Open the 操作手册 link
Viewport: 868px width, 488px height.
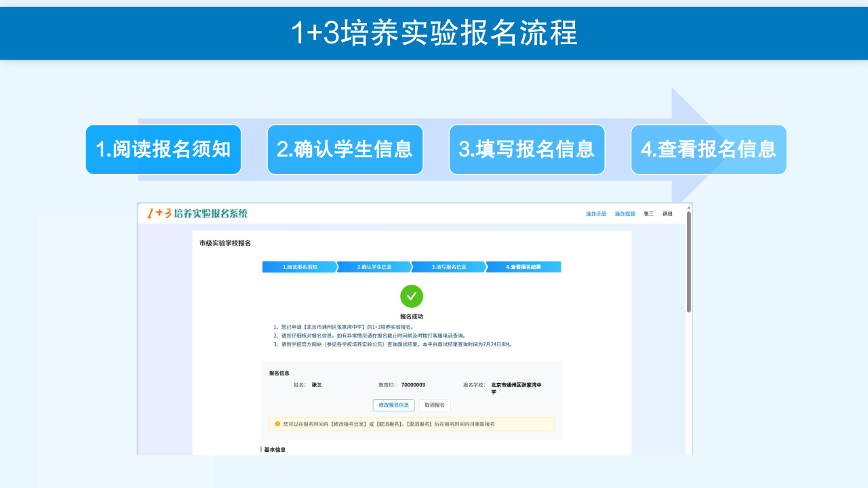tap(596, 213)
